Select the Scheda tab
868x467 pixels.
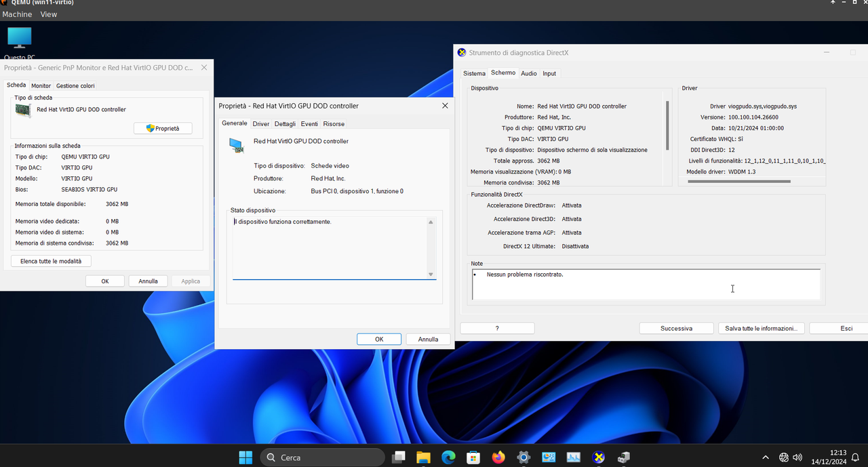(x=16, y=85)
